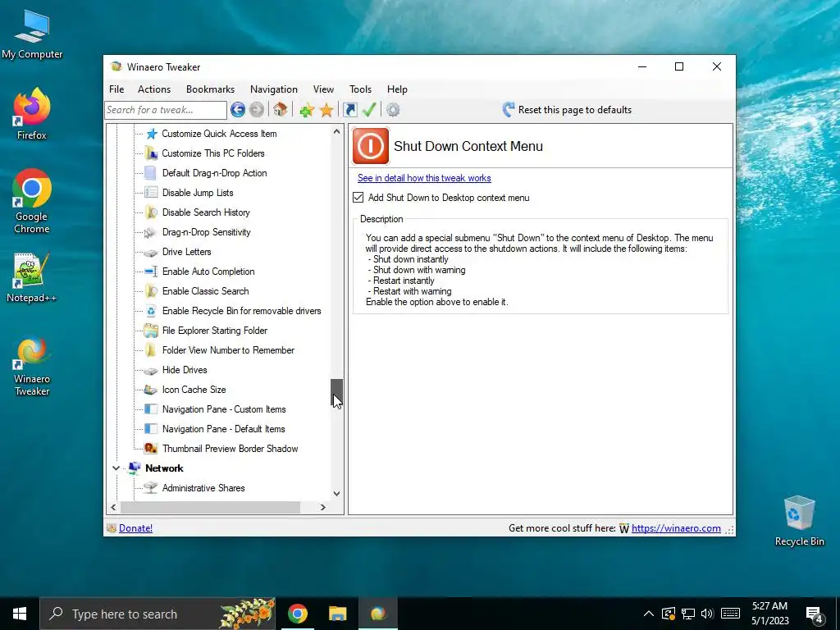This screenshot has height=630, width=840.
Task: Click the recycle icon for removable drivers
Action: [x=151, y=311]
